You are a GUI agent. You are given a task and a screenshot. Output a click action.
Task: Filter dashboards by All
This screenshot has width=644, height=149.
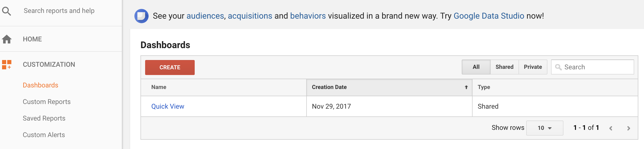pos(476,67)
